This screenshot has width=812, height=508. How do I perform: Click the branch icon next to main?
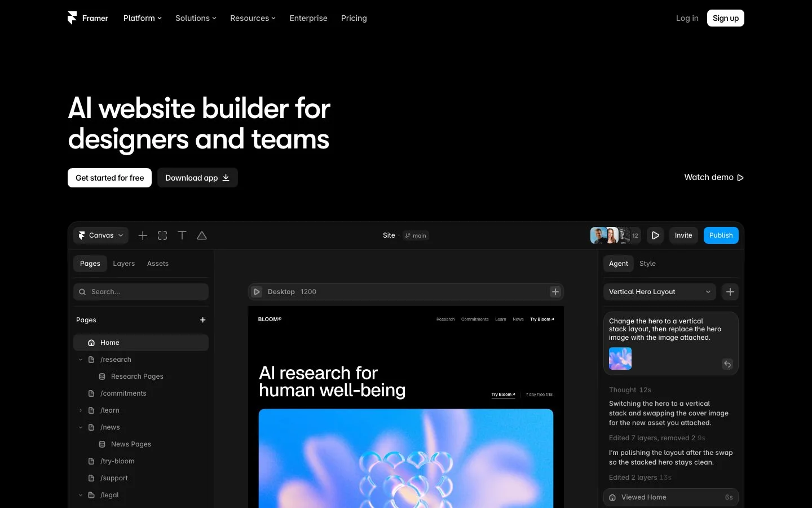[x=408, y=236]
